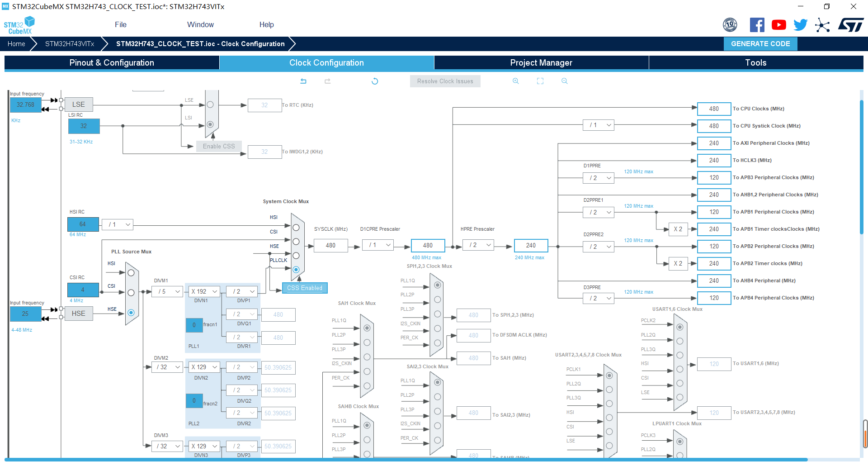Select HSE in PLL Source Mux
Viewport: 868px width, 466px height.
[x=131, y=313]
